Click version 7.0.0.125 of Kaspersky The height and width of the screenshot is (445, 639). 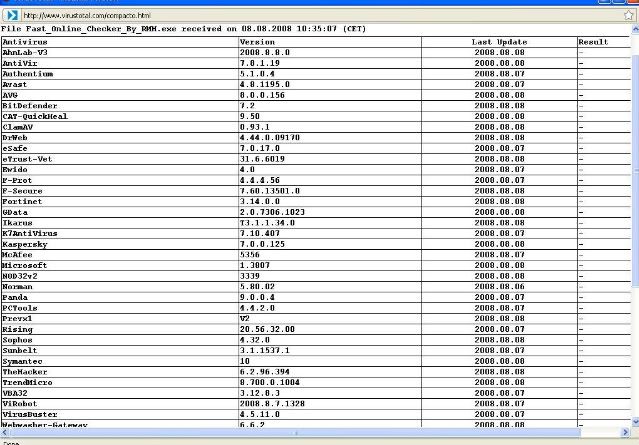pos(262,244)
